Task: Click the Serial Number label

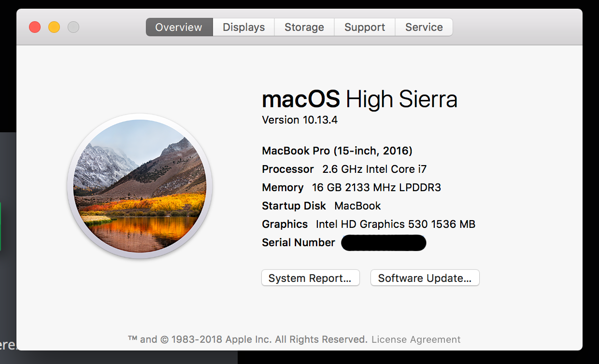Action: click(x=298, y=242)
